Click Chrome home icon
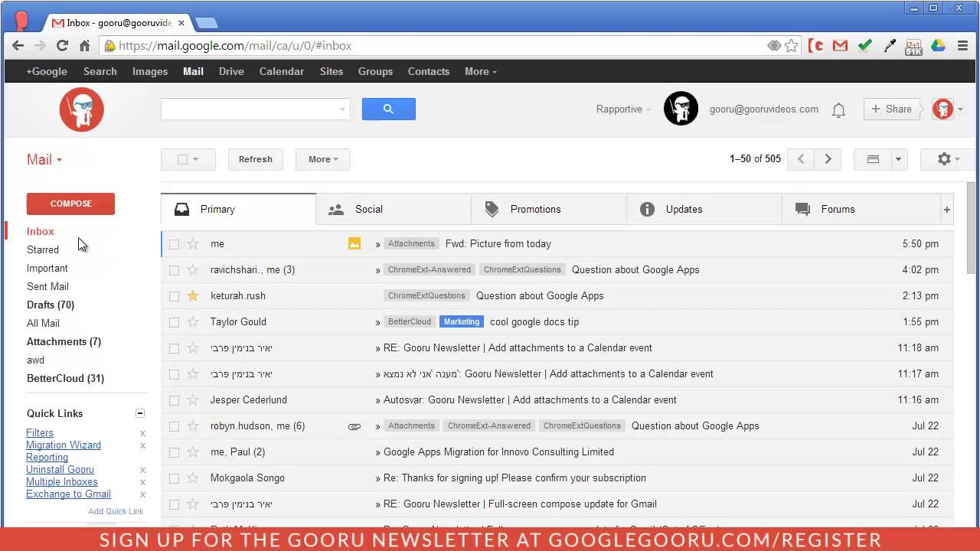The image size is (980, 551). point(84,46)
